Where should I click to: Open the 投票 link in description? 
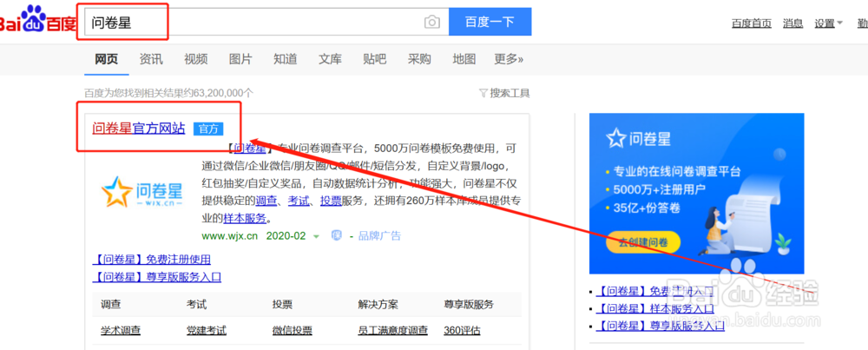[x=331, y=201]
